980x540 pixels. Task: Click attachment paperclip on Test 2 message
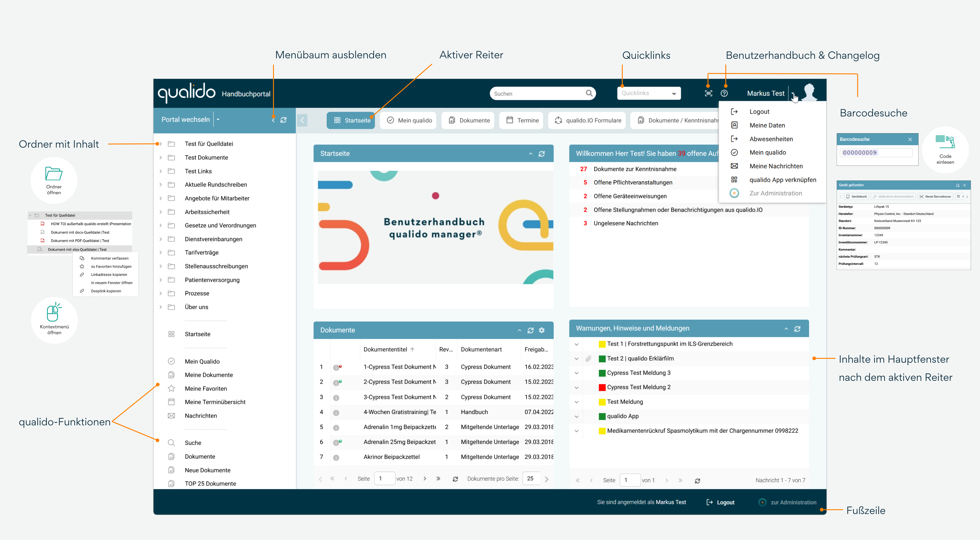tap(588, 358)
